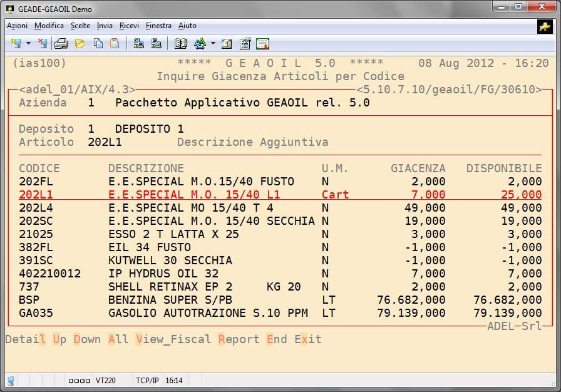Open the Finestra menu
Image resolution: width=561 pixels, height=392 pixels.
click(158, 26)
